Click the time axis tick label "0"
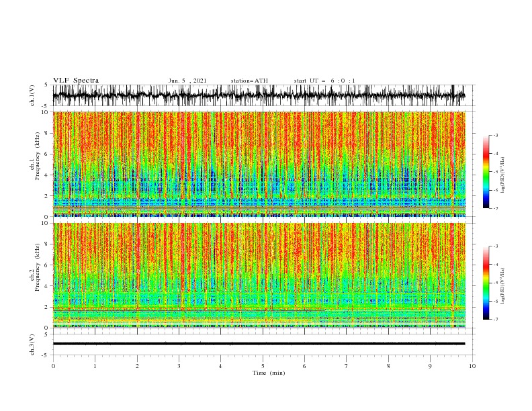Viewport: 532px width, 411px height. 53,366
